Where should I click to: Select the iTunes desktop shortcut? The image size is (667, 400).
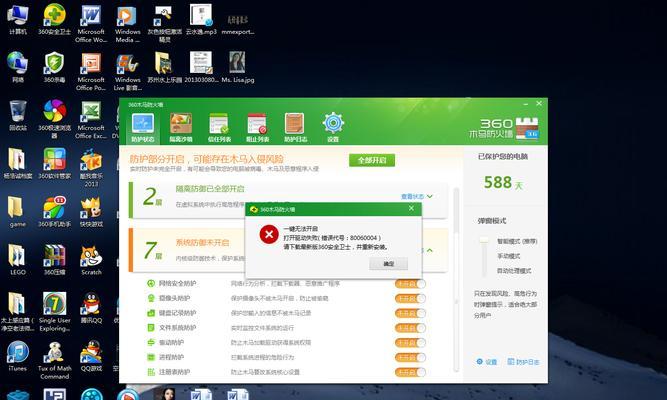coord(17,356)
